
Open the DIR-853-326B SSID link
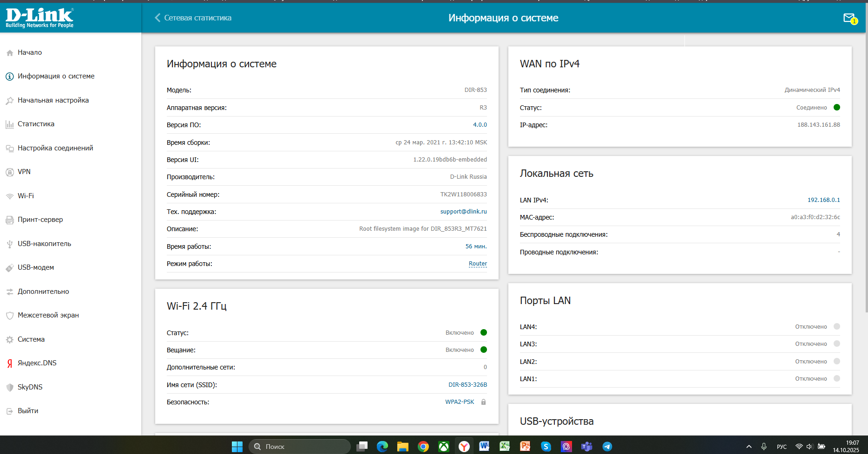(x=467, y=385)
